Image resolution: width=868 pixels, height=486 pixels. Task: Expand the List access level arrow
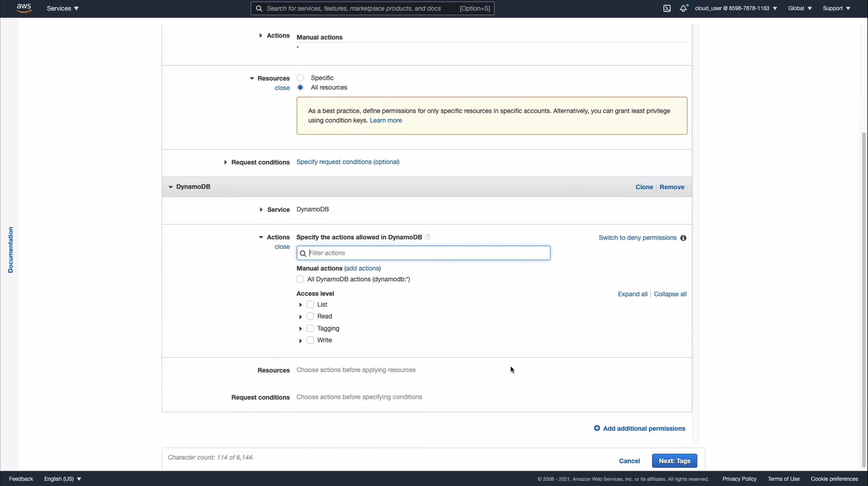pyautogui.click(x=300, y=305)
